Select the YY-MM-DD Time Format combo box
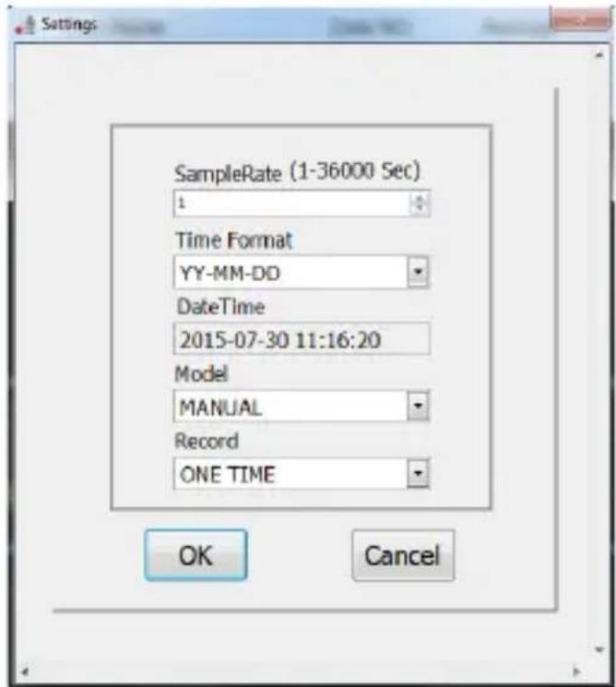 click(x=302, y=273)
